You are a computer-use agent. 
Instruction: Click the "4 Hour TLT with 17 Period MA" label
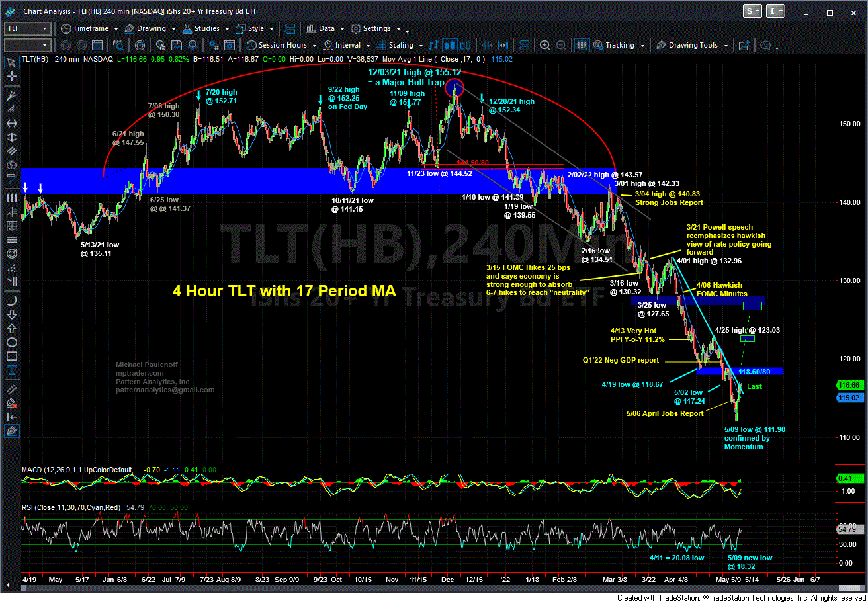(x=284, y=290)
